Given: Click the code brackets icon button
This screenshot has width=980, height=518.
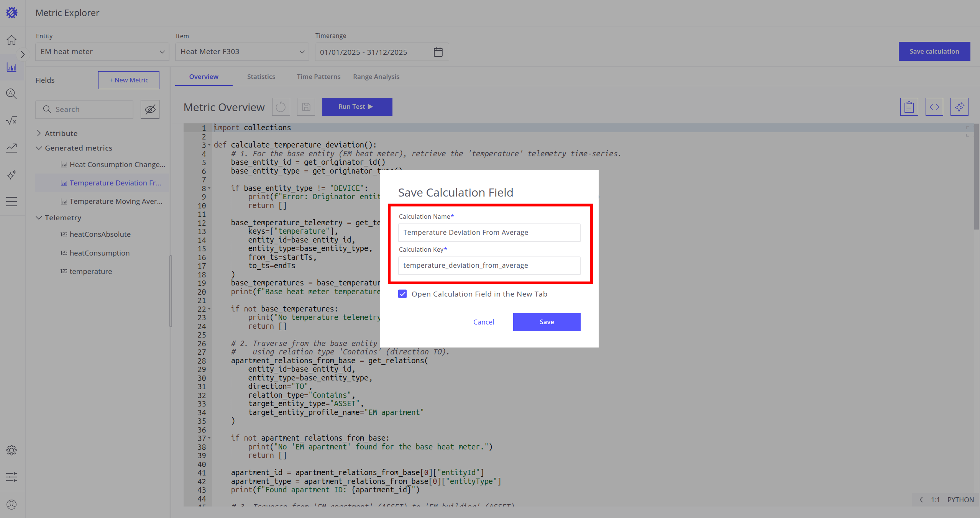Looking at the screenshot, I should click(934, 107).
